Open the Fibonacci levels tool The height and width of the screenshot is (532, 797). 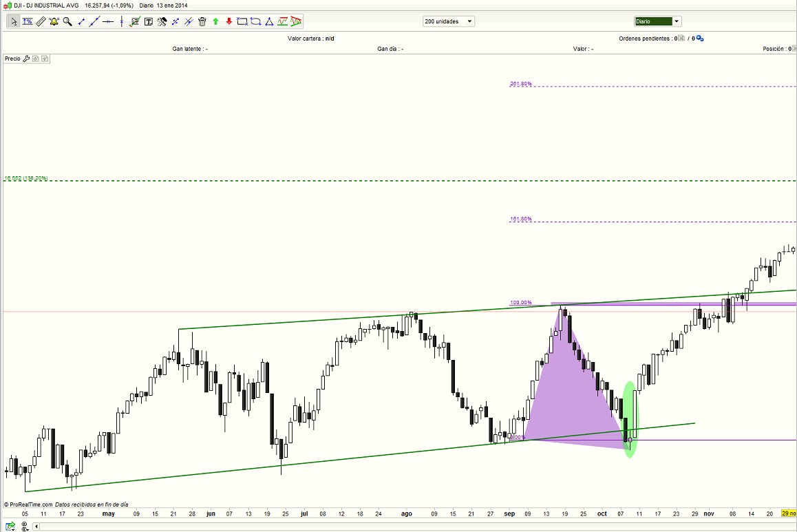point(135,21)
